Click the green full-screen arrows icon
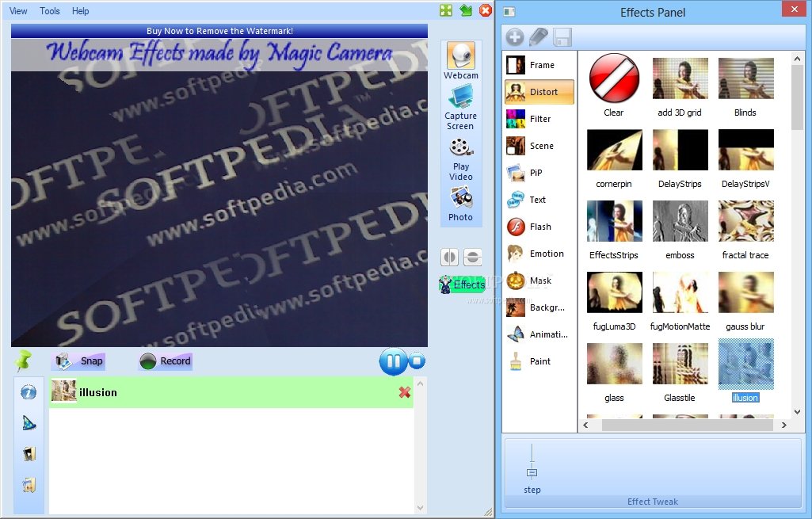 (446, 10)
